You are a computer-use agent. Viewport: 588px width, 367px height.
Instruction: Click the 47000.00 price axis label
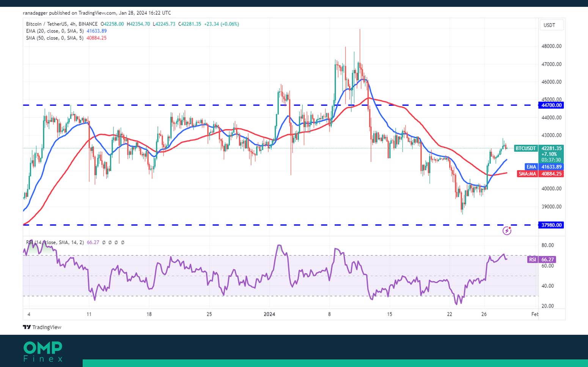(x=551, y=64)
